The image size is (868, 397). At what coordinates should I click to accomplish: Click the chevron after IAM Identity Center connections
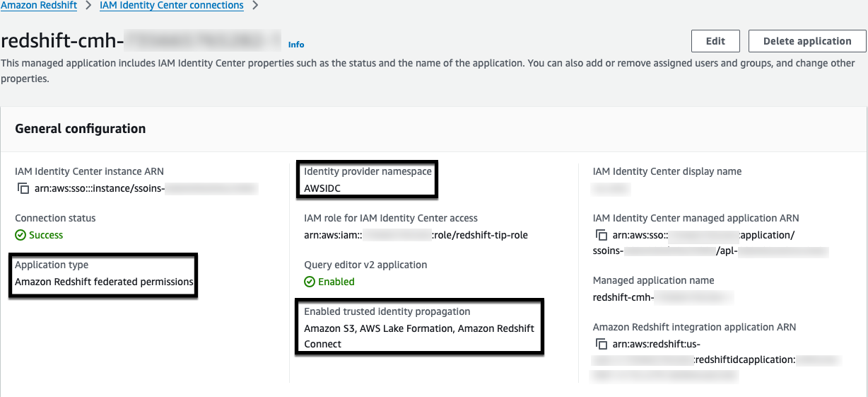[255, 6]
